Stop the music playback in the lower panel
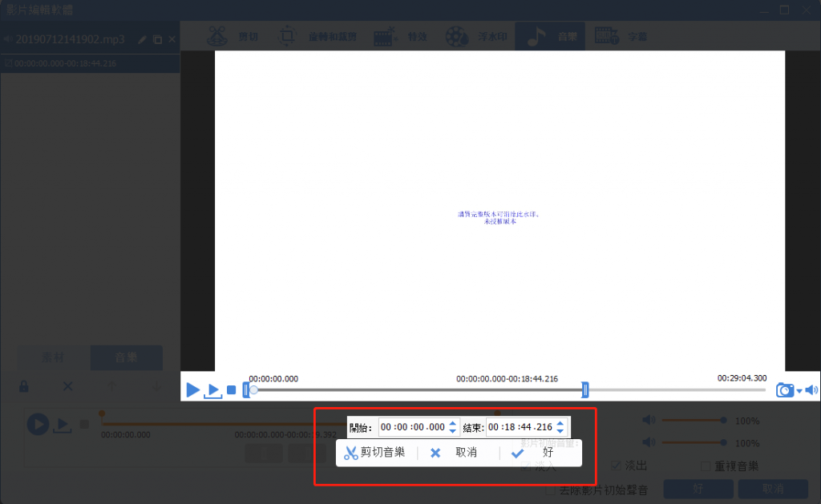 point(83,424)
